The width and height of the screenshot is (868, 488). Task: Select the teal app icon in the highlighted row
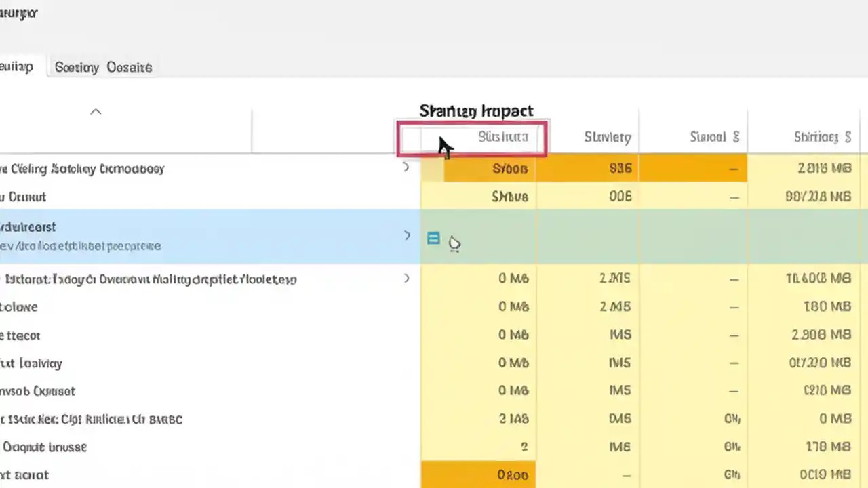[433, 239]
